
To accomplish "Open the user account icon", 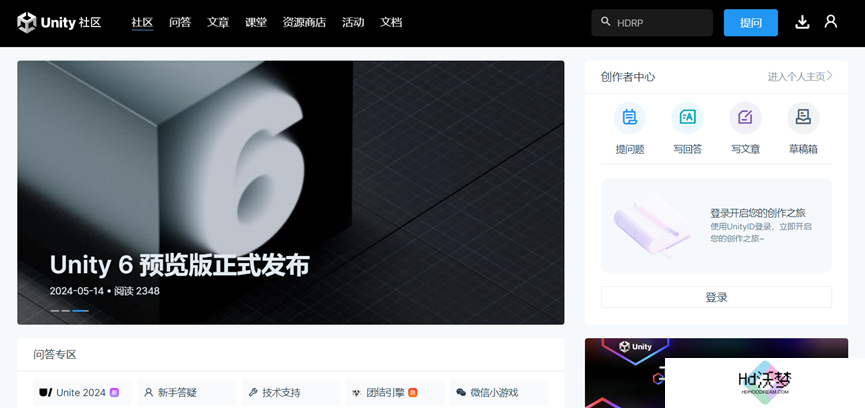I will click(831, 22).
